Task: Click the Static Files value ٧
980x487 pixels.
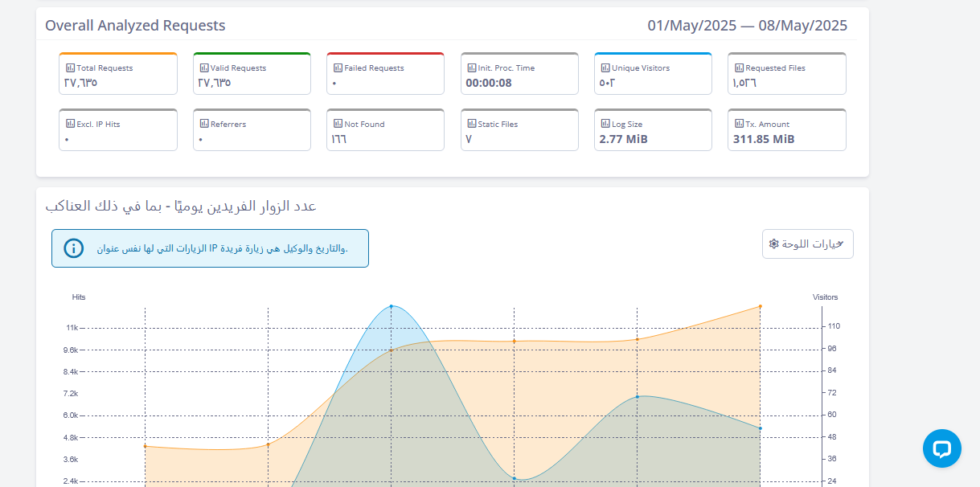Action: (469, 139)
